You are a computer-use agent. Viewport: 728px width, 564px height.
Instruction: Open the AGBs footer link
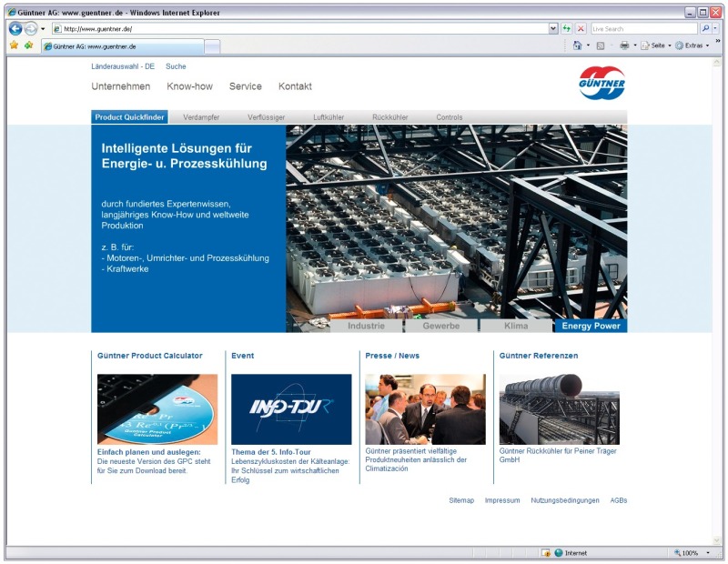click(x=619, y=500)
